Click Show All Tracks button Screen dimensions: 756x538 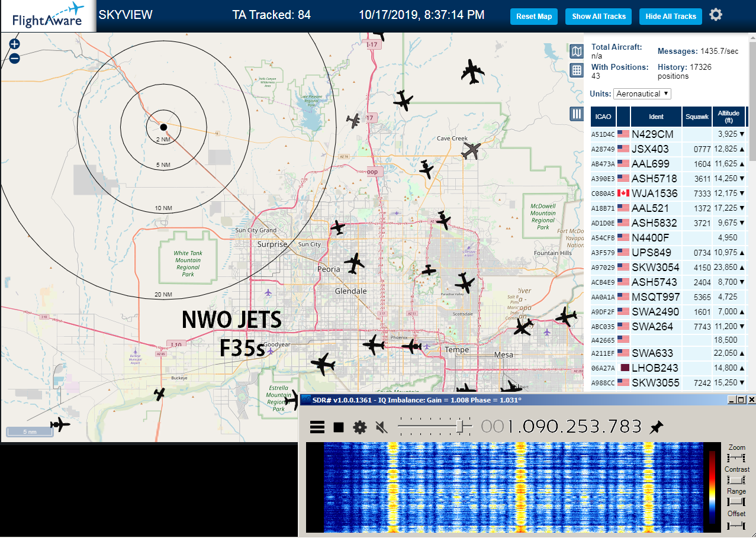pos(599,17)
